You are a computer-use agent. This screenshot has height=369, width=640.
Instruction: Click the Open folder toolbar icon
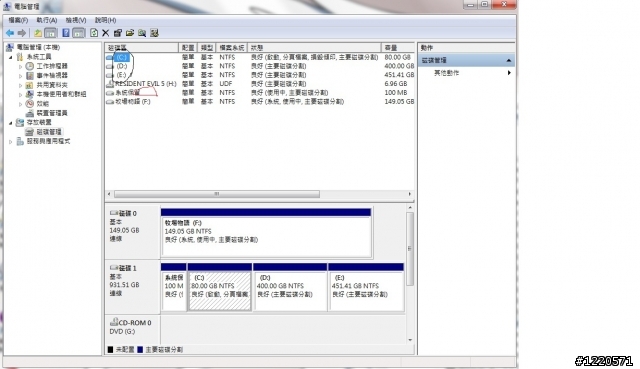pos(130,33)
